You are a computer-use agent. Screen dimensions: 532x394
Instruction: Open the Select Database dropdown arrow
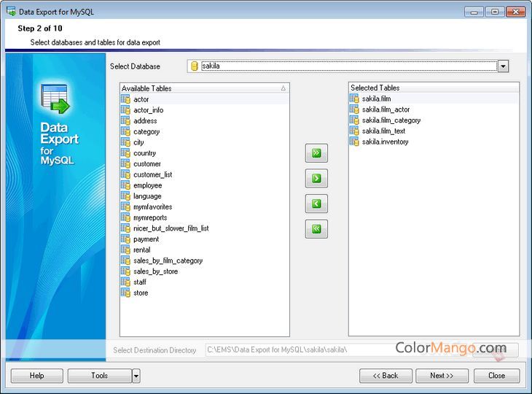[x=503, y=66]
